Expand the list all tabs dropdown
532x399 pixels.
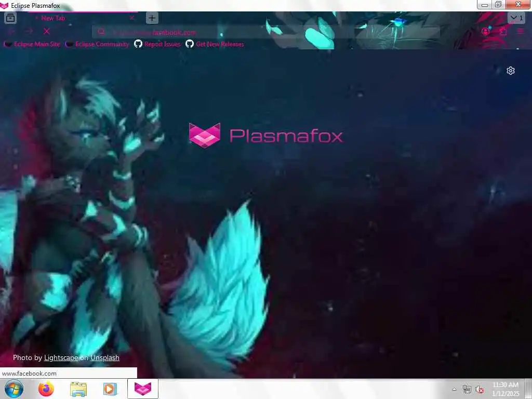tap(516, 18)
